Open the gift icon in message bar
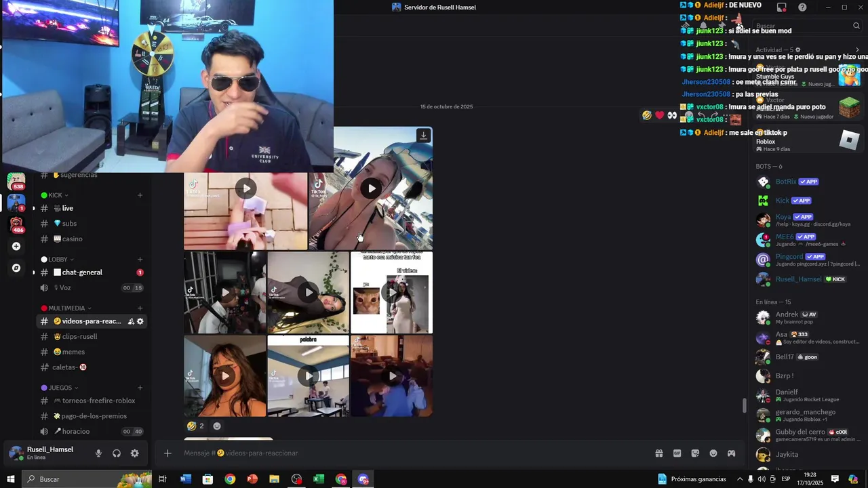 (x=658, y=453)
